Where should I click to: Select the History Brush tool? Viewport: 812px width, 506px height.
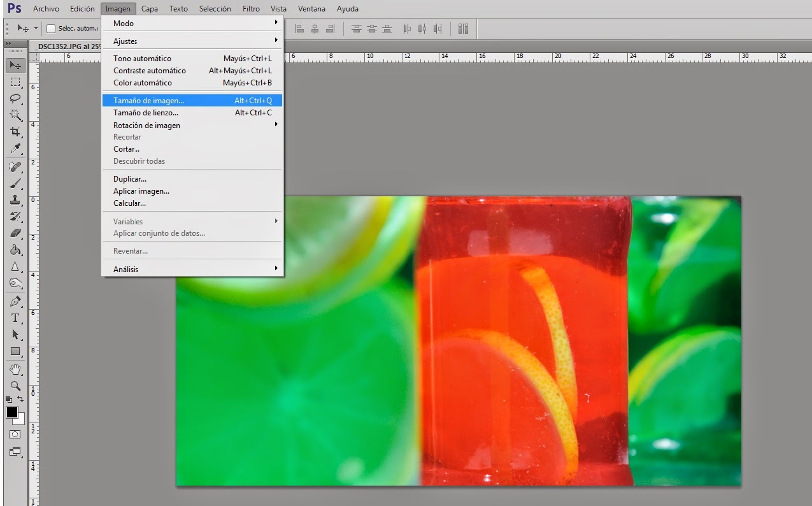(15, 217)
